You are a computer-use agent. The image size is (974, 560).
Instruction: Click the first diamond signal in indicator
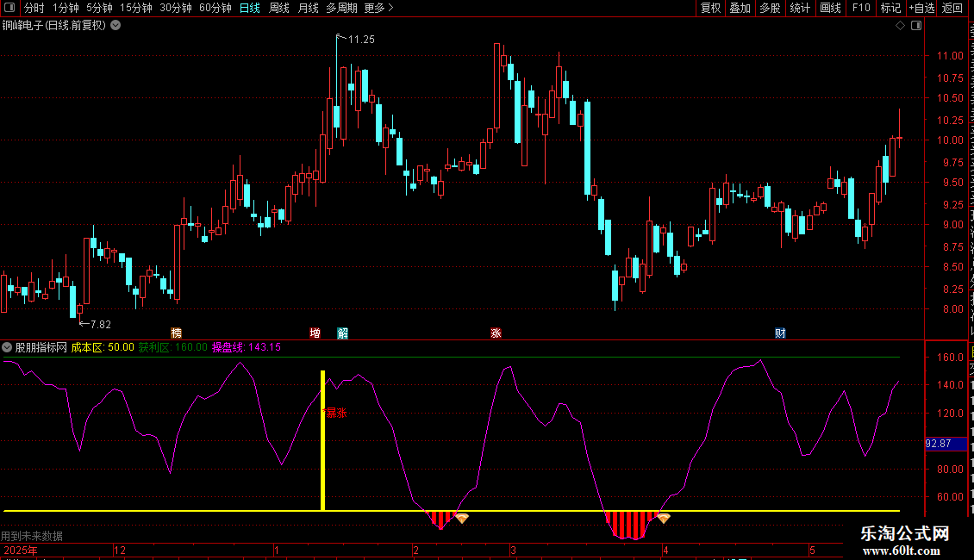462,518
